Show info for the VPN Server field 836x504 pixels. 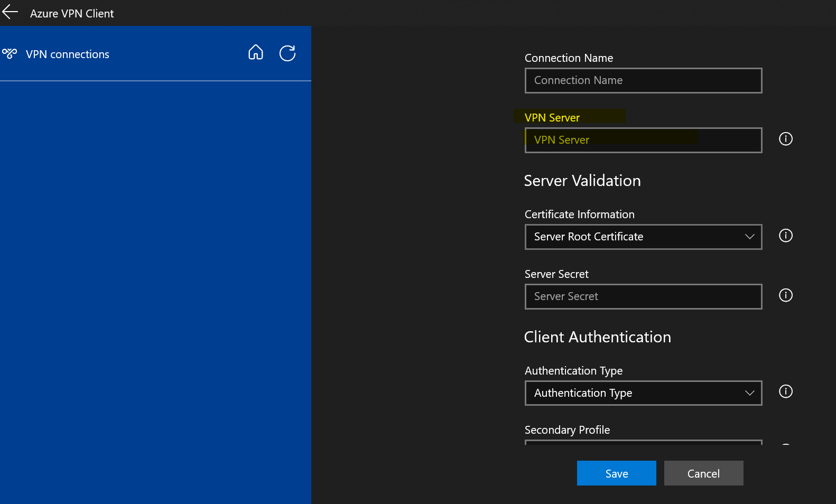pos(786,139)
